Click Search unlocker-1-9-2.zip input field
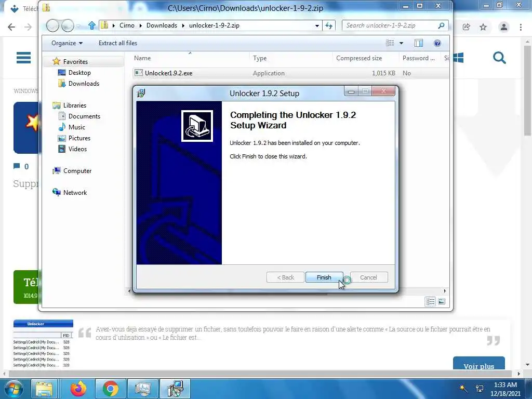Screen dimensions: 532x399 point(390,25)
